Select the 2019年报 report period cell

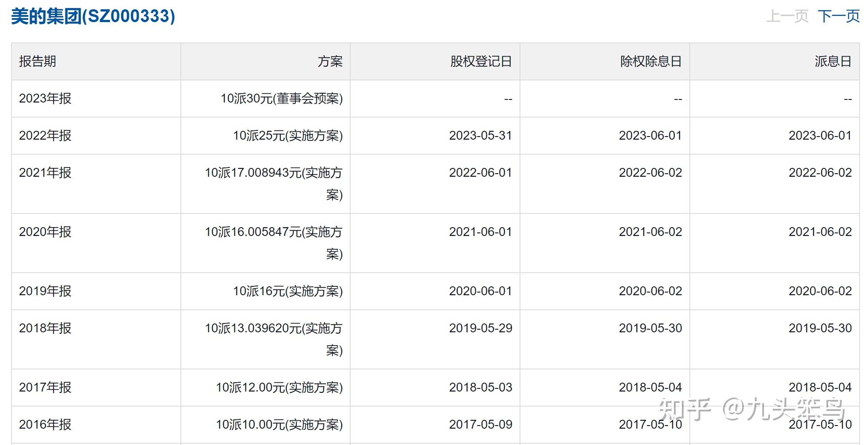[x=45, y=291]
